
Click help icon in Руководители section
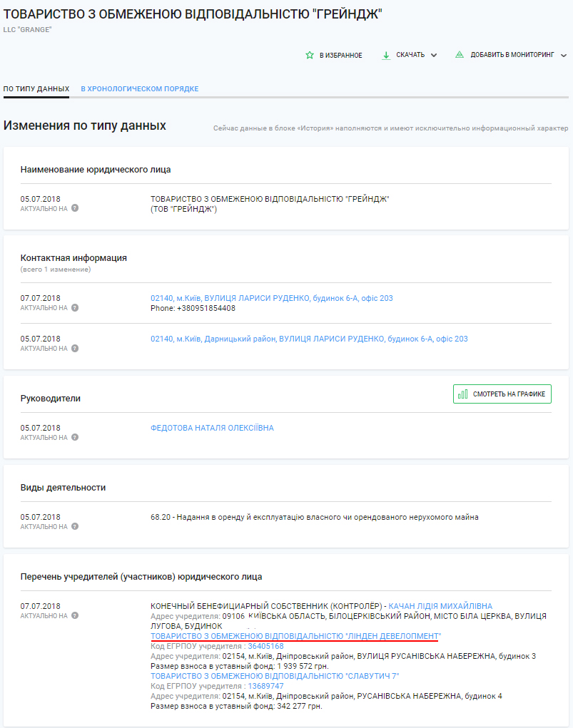pos(75,438)
